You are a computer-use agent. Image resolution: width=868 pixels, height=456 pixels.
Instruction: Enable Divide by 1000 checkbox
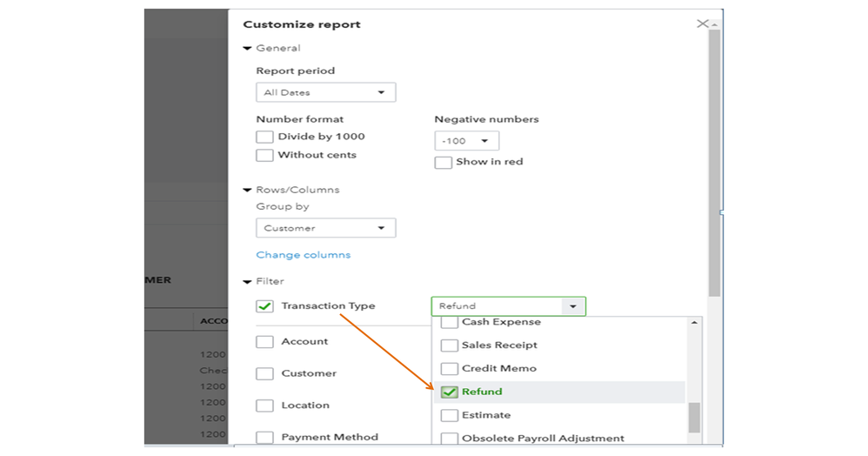[265, 137]
